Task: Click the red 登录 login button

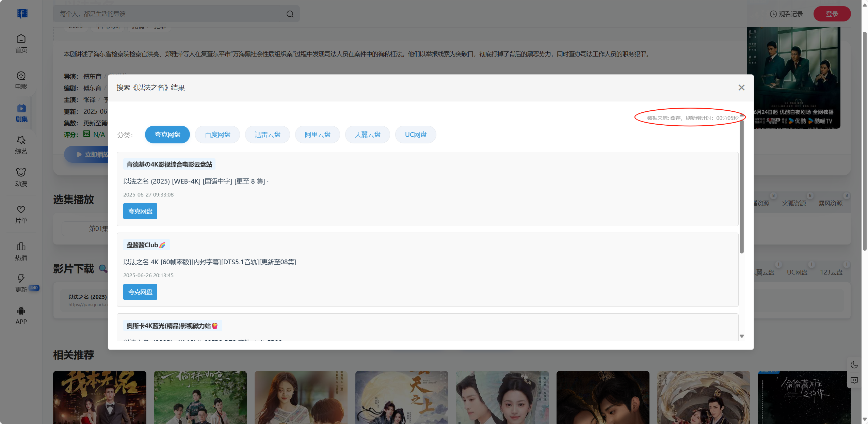Action: coord(832,14)
